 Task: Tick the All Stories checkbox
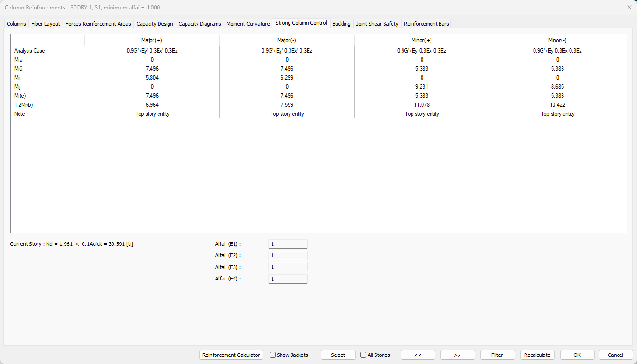364,355
